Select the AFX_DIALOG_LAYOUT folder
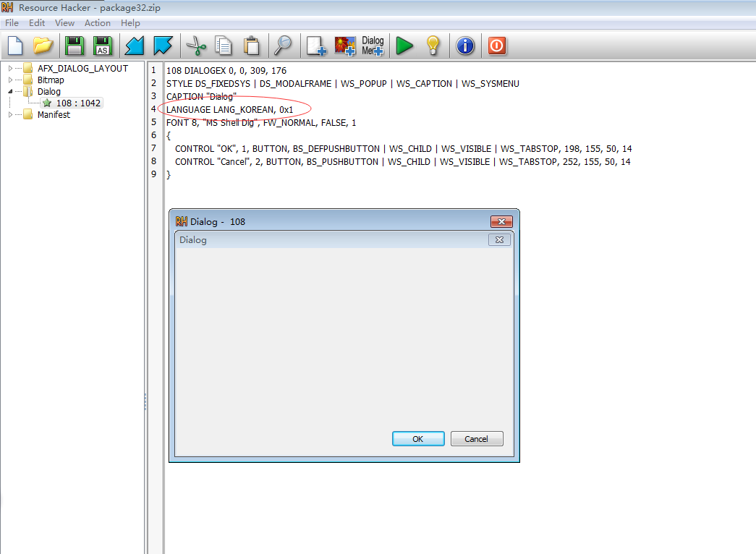756x554 pixels. [x=82, y=69]
